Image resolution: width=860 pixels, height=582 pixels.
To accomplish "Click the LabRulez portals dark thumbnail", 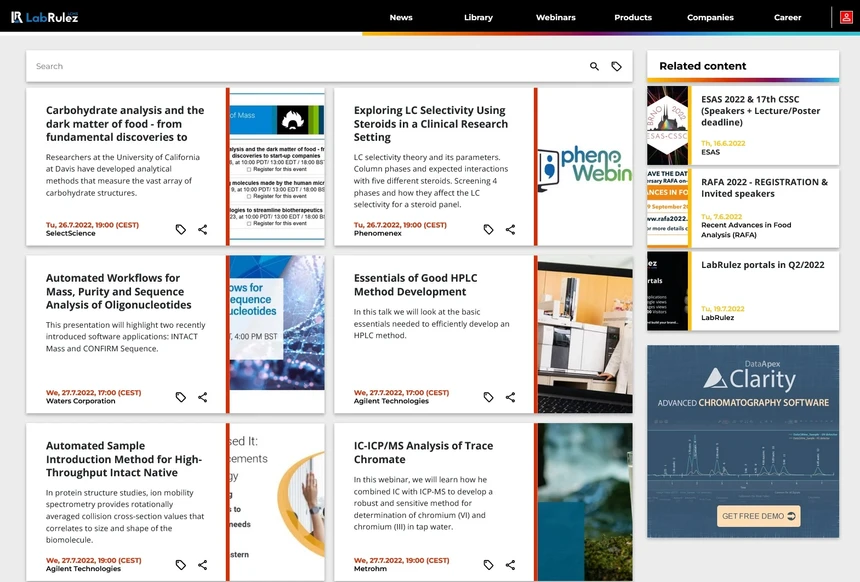I will click(x=667, y=291).
